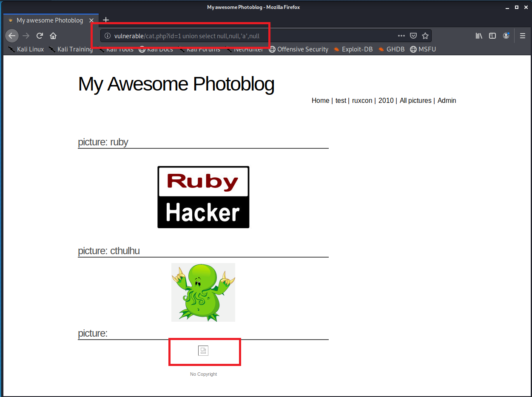The width and height of the screenshot is (532, 397).
Task: Reload the current page
Action: pos(40,36)
